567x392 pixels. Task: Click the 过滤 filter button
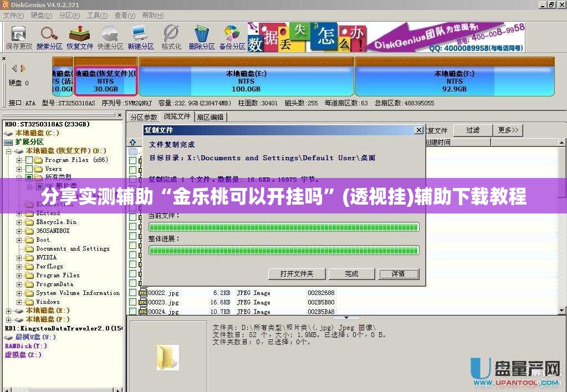[473, 130]
